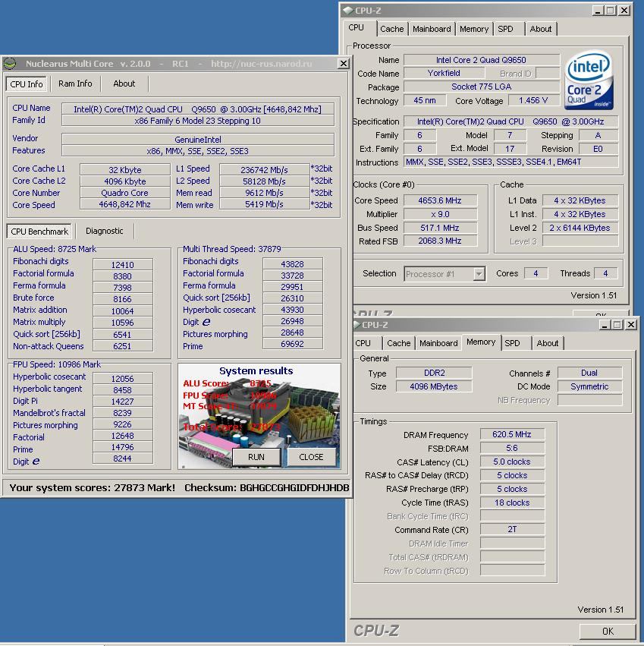Image resolution: width=644 pixels, height=646 pixels.
Task: Open Cache tab in top CPU-Z window
Action: pos(392,29)
